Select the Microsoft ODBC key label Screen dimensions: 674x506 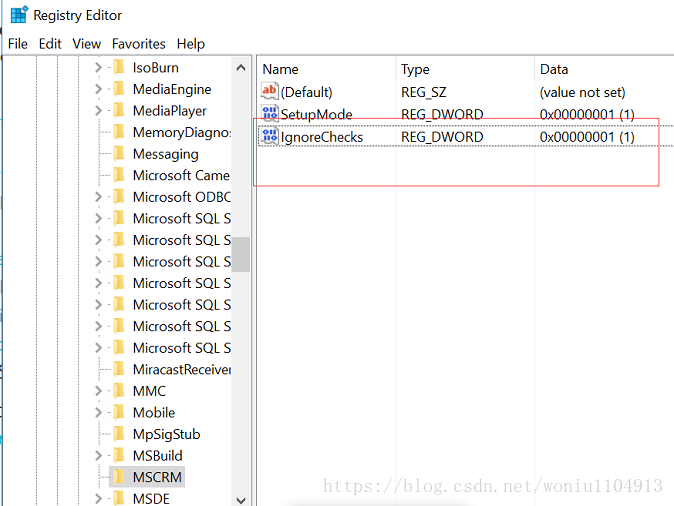[x=181, y=197]
